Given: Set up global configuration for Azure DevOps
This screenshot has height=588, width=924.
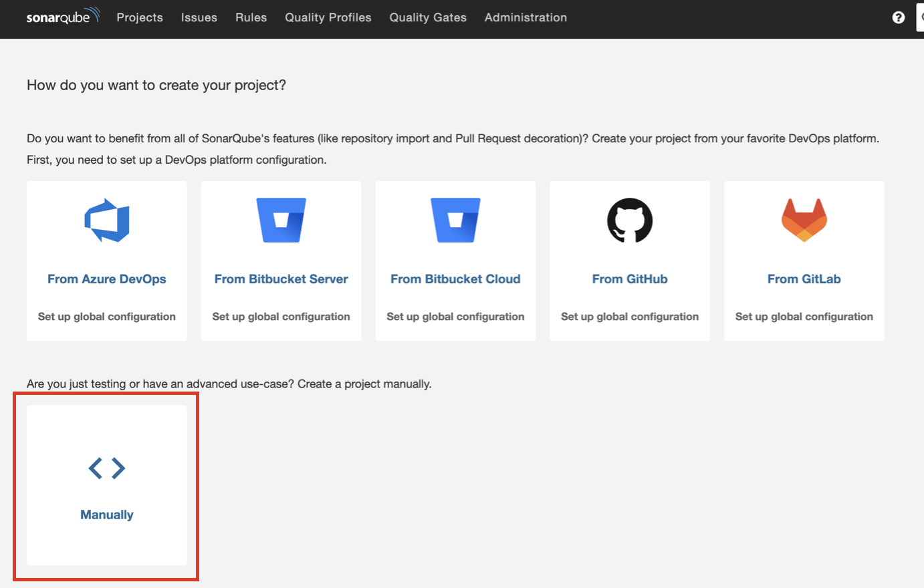Looking at the screenshot, I should 106,316.
